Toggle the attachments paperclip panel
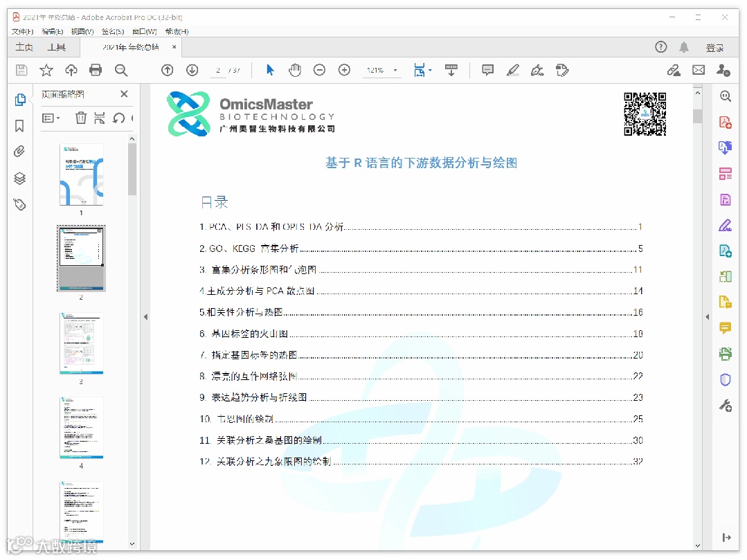Screen dimensions: 747x560 [19, 152]
